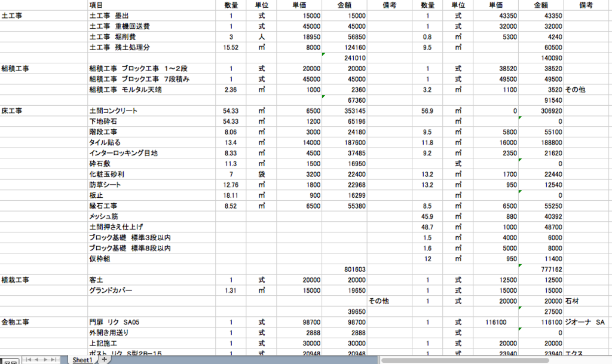
Task: Select the 土工事 重機回送費 cell
Action: click(x=151, y=26)
